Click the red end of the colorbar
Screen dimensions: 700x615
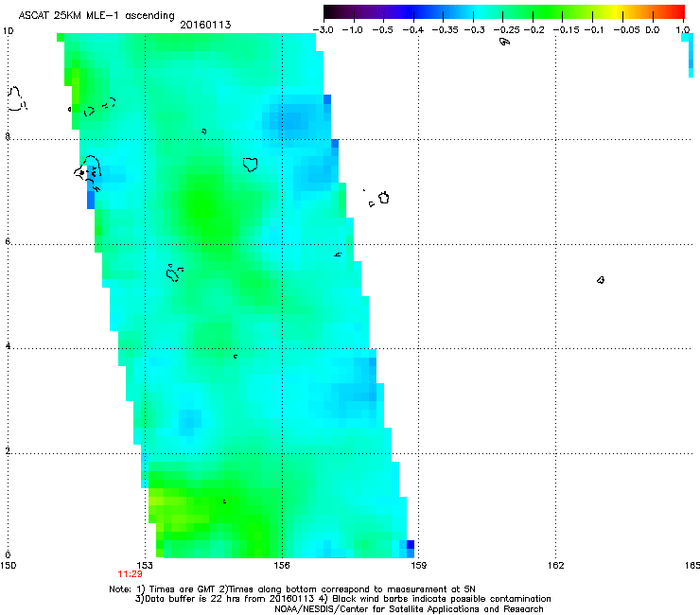click(x=676, y=11)
